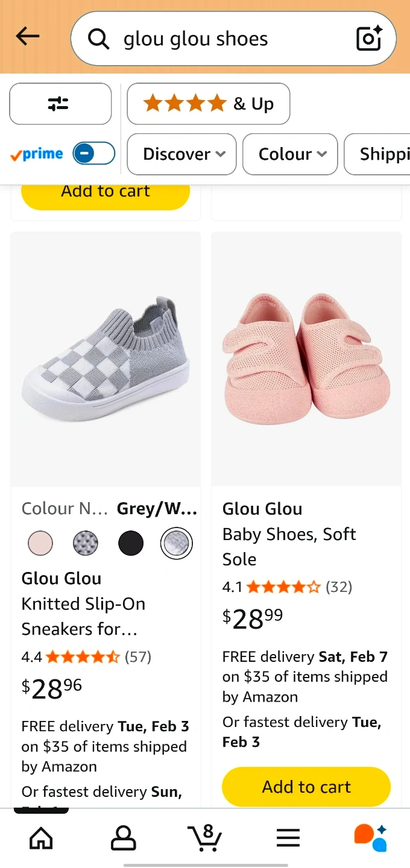Toggle the Prime filter switch
The width and height of the screenshot is (410, 868).
pyautogui.click(x=93, y=154)
